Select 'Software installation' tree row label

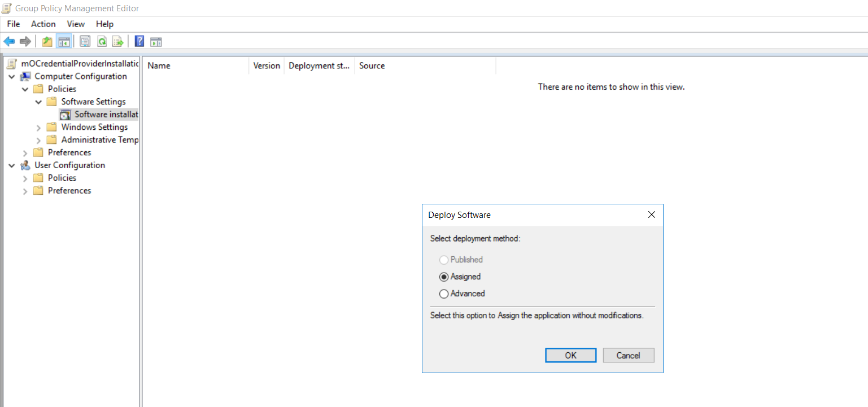106,115
